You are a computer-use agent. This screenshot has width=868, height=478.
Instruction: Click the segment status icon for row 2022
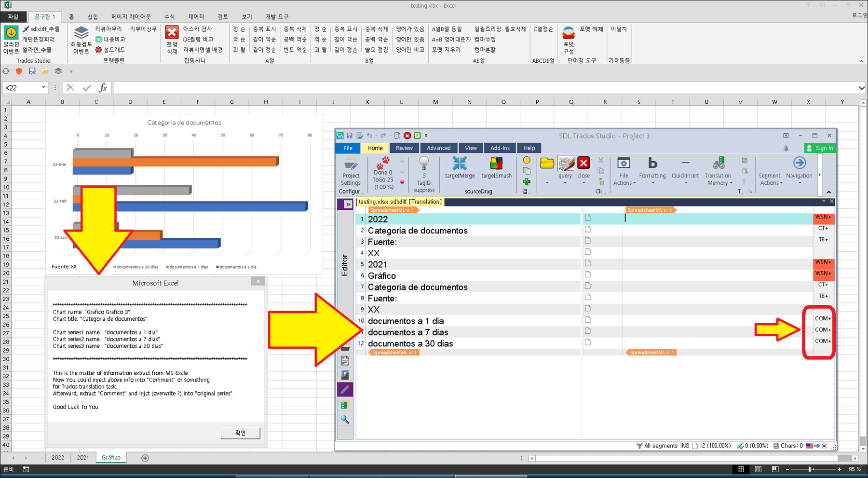pos(588,218)
